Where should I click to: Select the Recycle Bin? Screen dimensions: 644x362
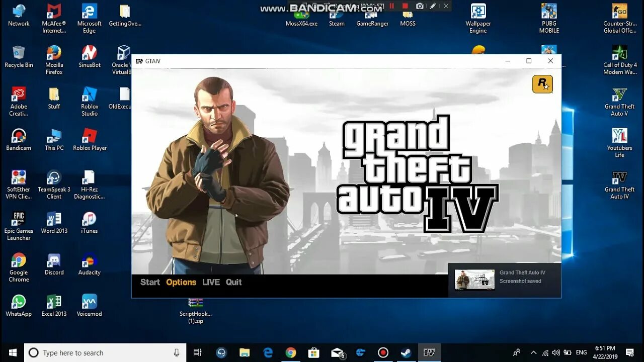point(19,57)
